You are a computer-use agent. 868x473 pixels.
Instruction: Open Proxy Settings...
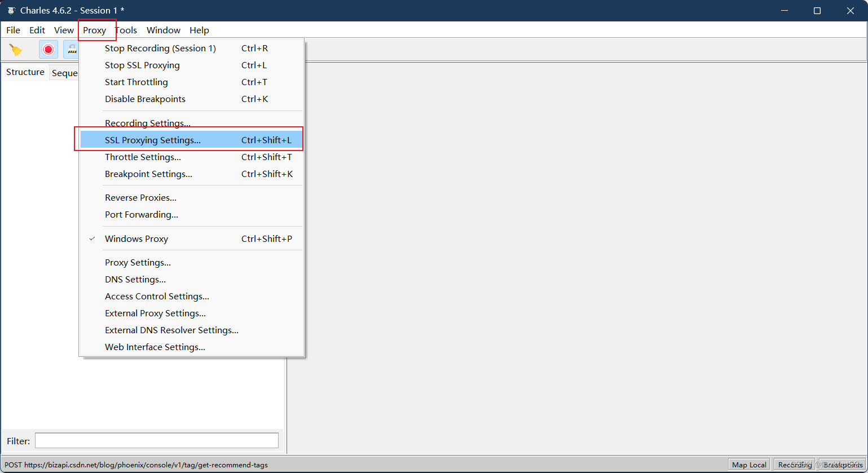(x=192, y=263)
